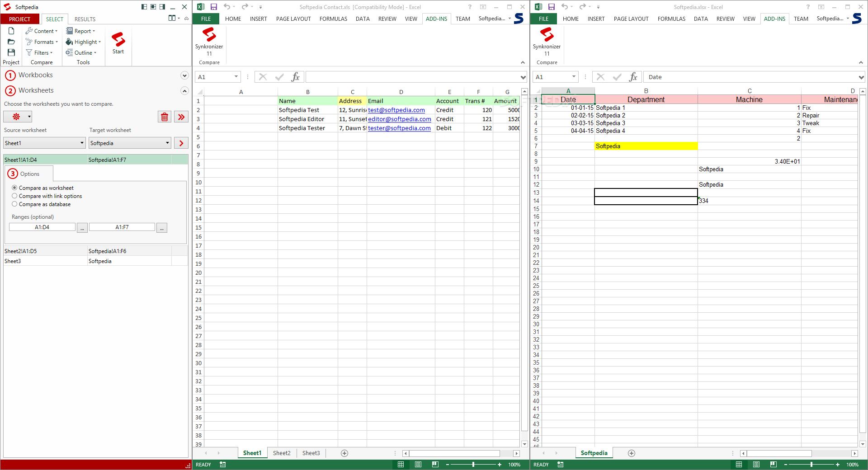Dock Synkronizer panel to the left

pyautogui.click(x=144, y=7)
